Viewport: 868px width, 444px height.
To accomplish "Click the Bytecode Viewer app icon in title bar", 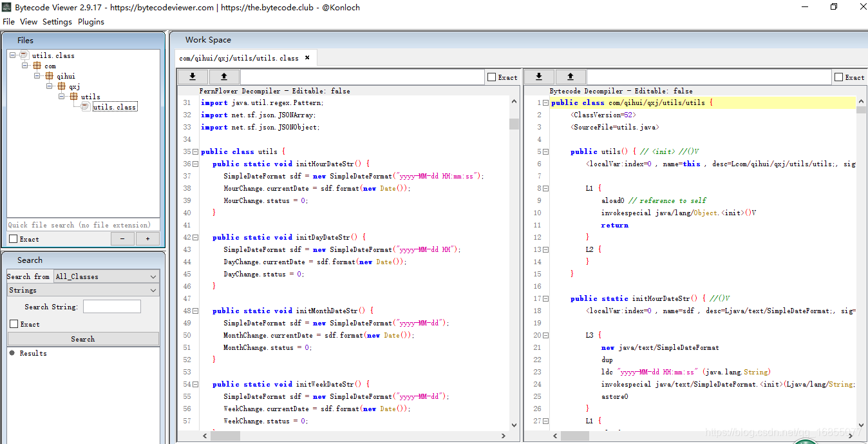I will pos(6,7).
